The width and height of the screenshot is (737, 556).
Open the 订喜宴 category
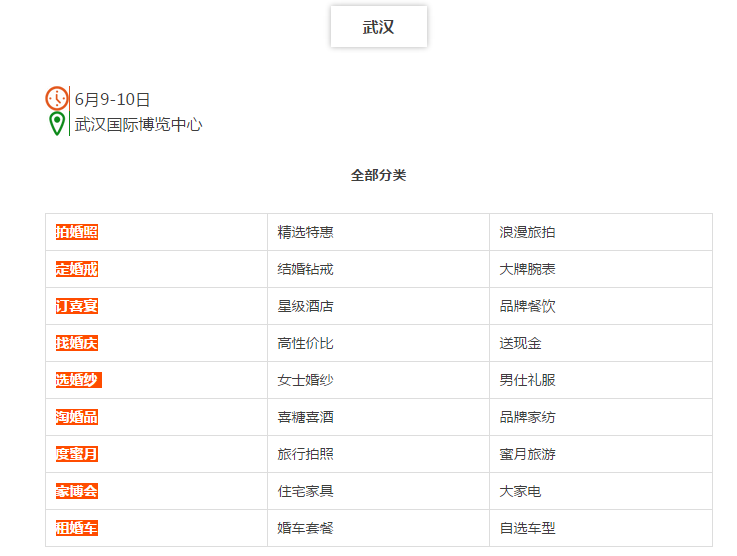pos(77,306)
